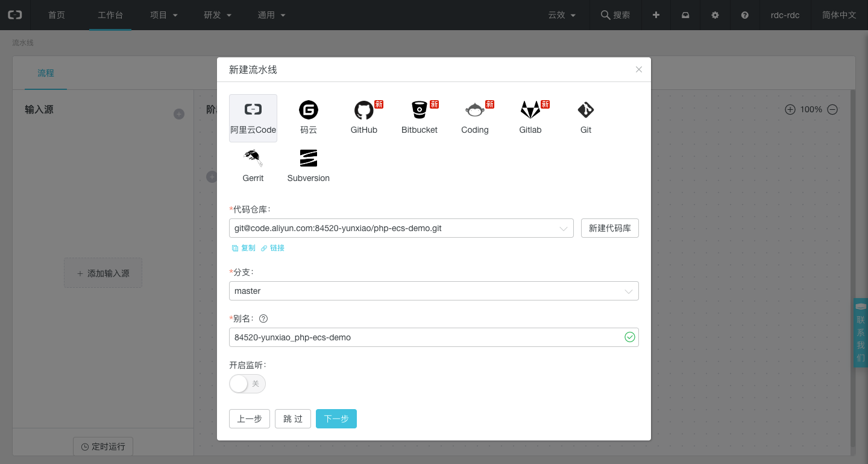Expand the 代码仓库 repository dropdown
This screenshot has width=868, height=464.
401,228
